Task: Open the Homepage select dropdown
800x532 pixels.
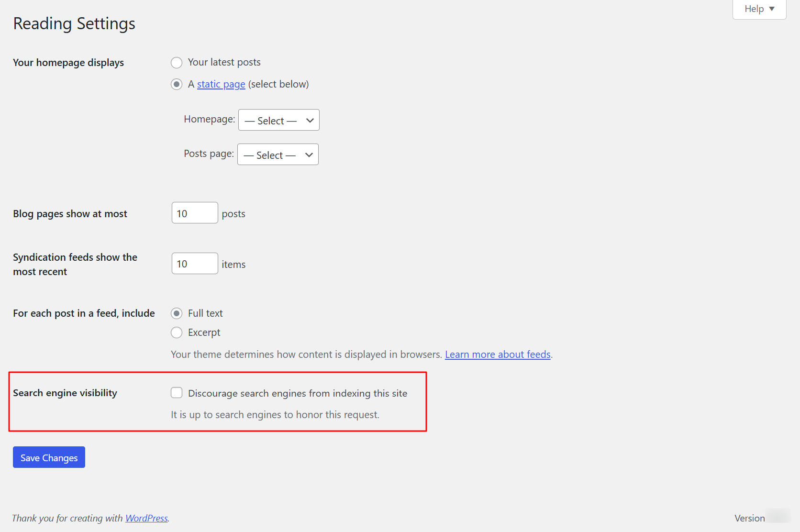Action: click(x=279, y=120)
